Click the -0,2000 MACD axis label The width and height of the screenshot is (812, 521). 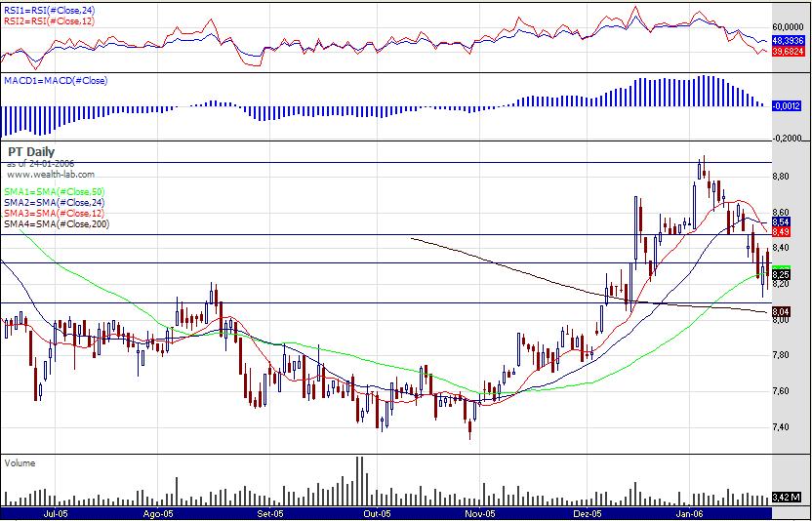(788, 139)
